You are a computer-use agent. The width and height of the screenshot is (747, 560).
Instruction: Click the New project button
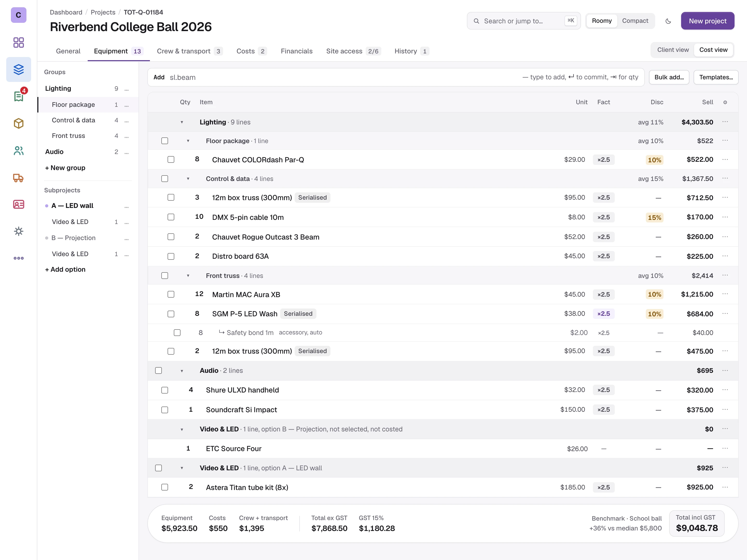708,21
